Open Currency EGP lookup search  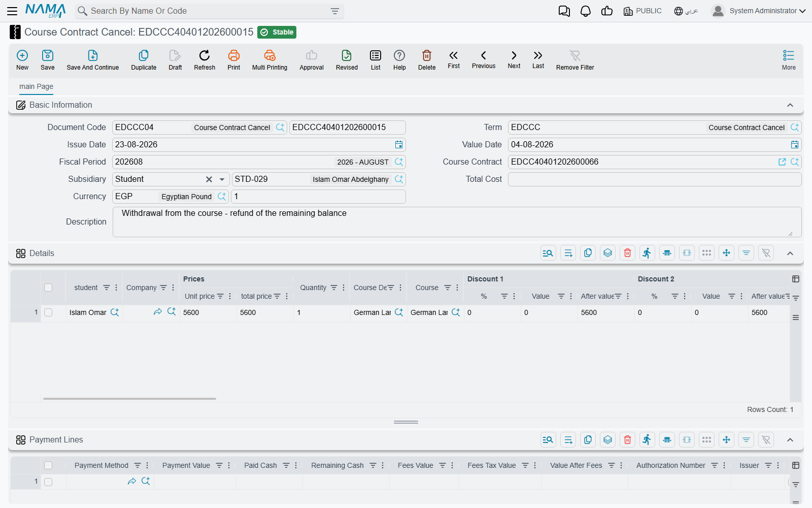click(222, 197)
